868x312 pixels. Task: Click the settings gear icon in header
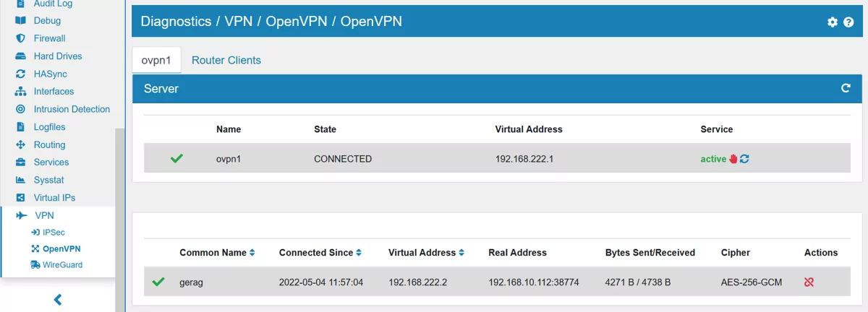[833, 22]
